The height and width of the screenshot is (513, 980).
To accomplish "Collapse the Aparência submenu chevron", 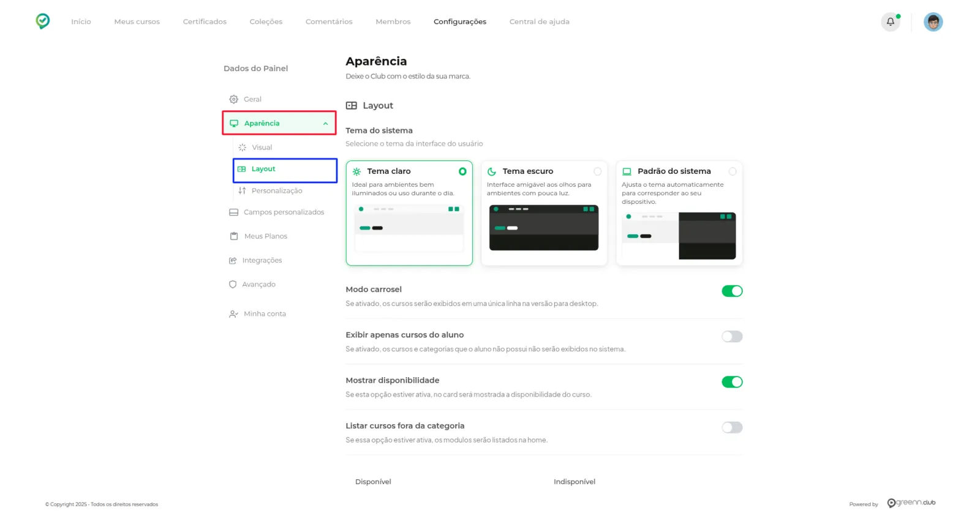I will click(325, 124).
